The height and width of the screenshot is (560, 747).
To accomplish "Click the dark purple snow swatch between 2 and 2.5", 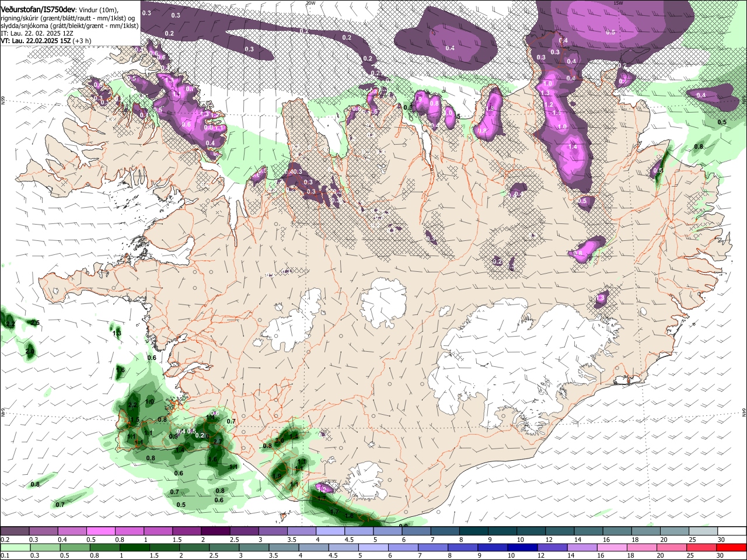I will point(215,531).
